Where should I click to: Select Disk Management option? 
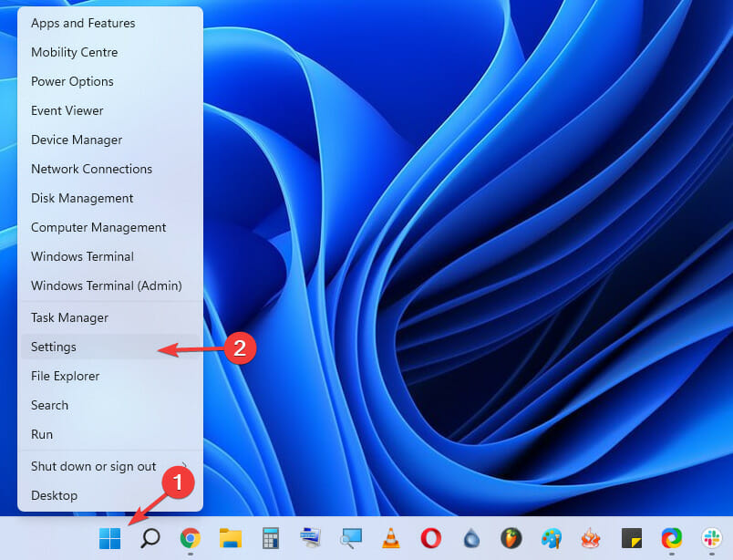point(82,198)
